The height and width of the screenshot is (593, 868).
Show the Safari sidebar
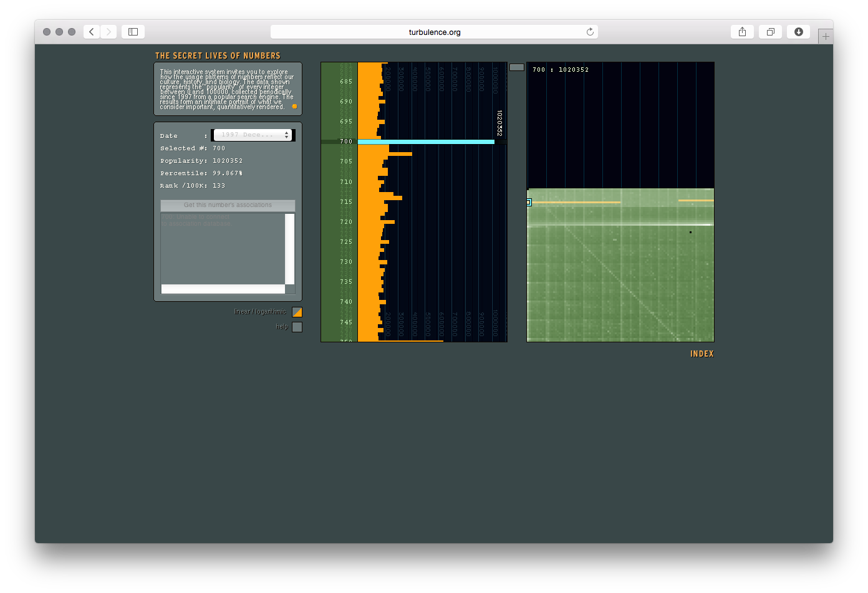click(133, 32)
